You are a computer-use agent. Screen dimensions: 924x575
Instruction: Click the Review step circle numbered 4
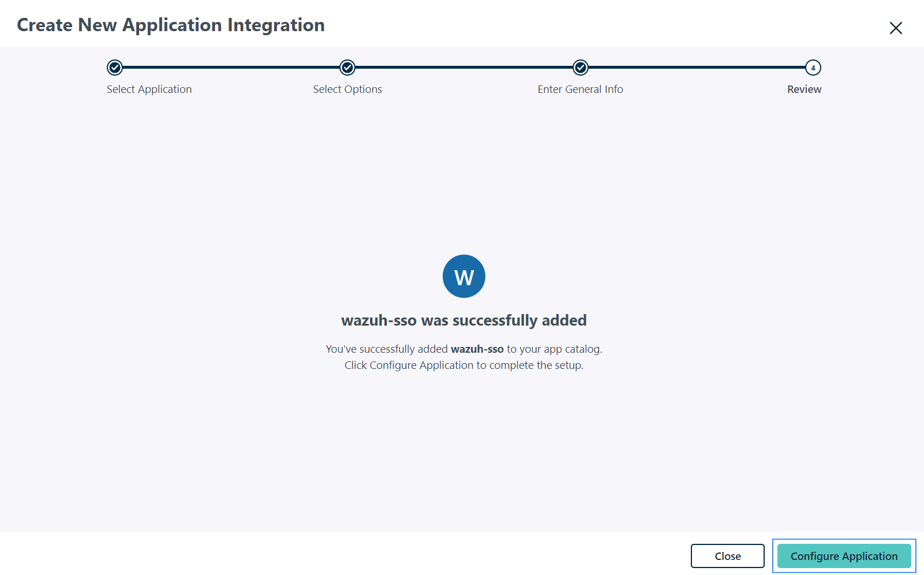point(813,68)
